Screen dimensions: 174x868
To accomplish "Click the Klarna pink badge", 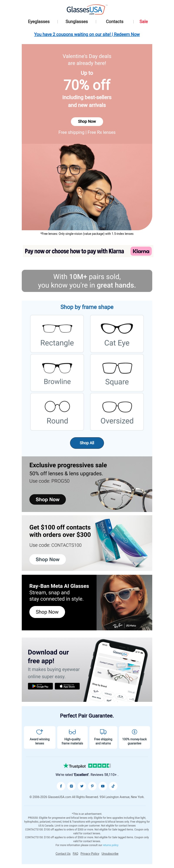I will pos(141,251).
